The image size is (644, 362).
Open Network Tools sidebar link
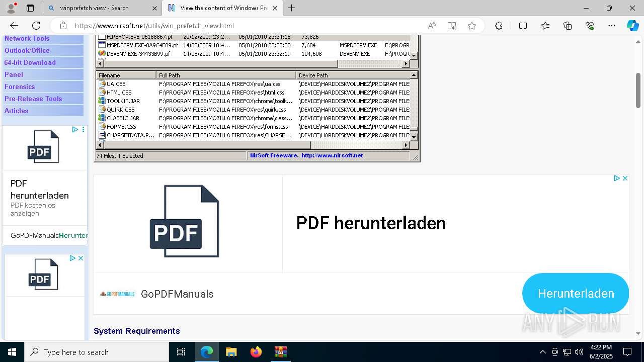coord(27,39)
